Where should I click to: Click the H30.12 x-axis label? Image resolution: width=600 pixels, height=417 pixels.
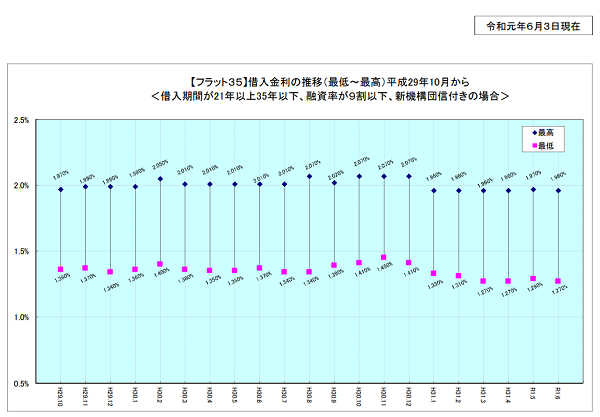(409, 396)
